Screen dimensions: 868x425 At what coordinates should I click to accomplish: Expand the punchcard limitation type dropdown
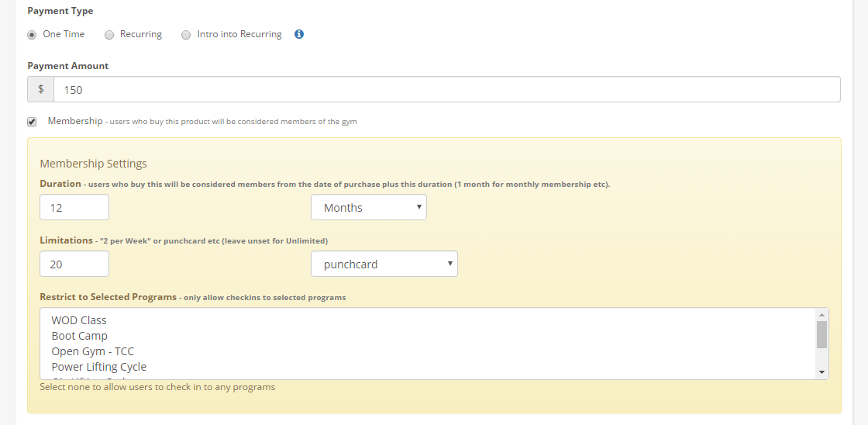coord(384,264)
